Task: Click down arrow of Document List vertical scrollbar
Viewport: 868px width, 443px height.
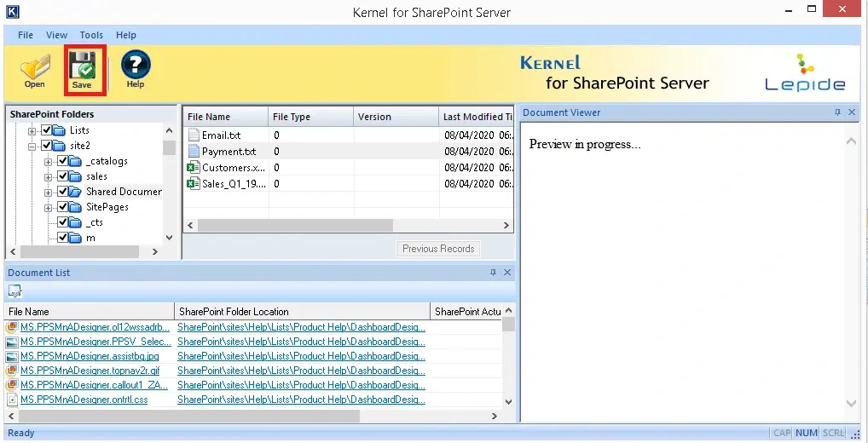Action: coord(509,402)
